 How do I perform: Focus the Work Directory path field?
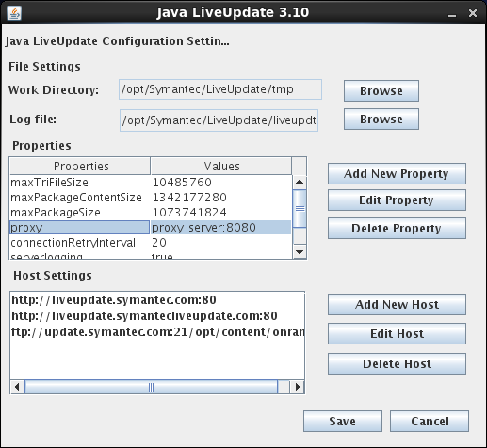220,89
